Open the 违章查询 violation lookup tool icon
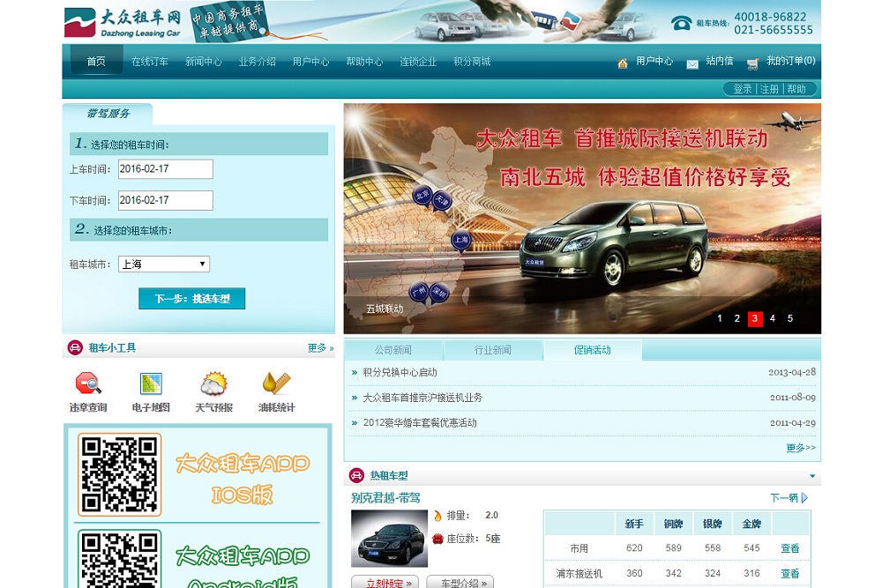The image size is (882, 588). click(x=88, y=383)
